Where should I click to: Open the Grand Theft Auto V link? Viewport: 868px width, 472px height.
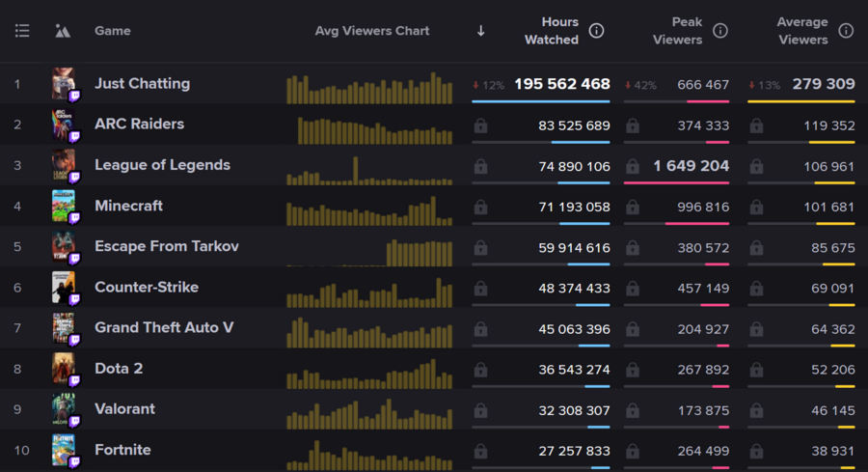[x=164, y=327]
